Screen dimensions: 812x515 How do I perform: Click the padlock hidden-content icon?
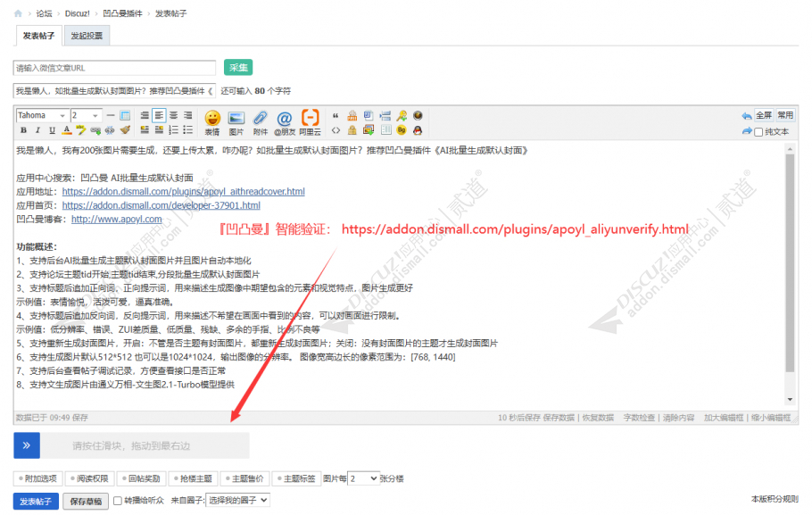click(x=352, y=130)
